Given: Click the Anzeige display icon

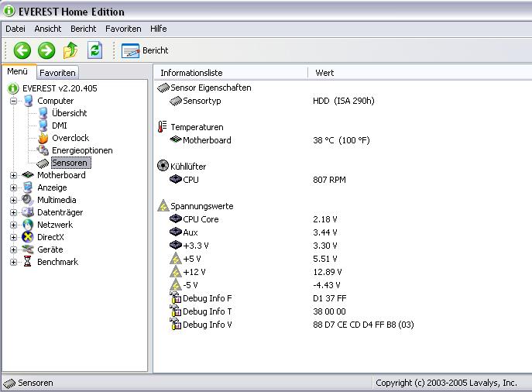Looking at the screenshot, I should pos(28,187).
